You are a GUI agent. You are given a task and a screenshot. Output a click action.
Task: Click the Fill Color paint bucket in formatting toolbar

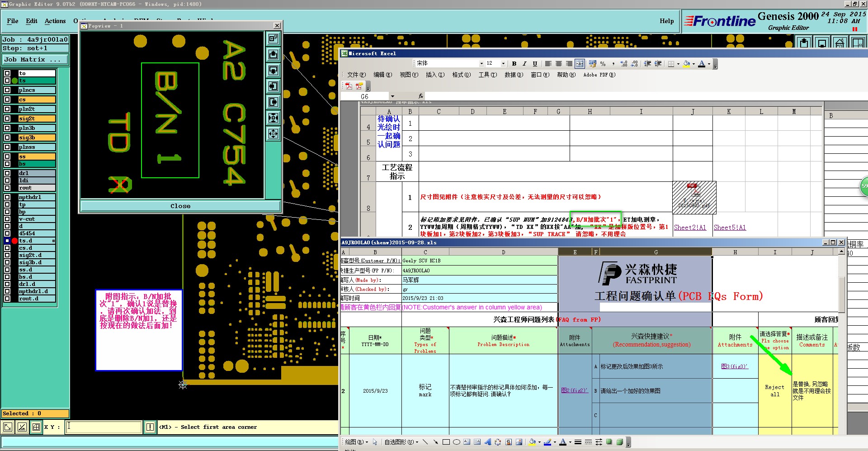point(687,64)
